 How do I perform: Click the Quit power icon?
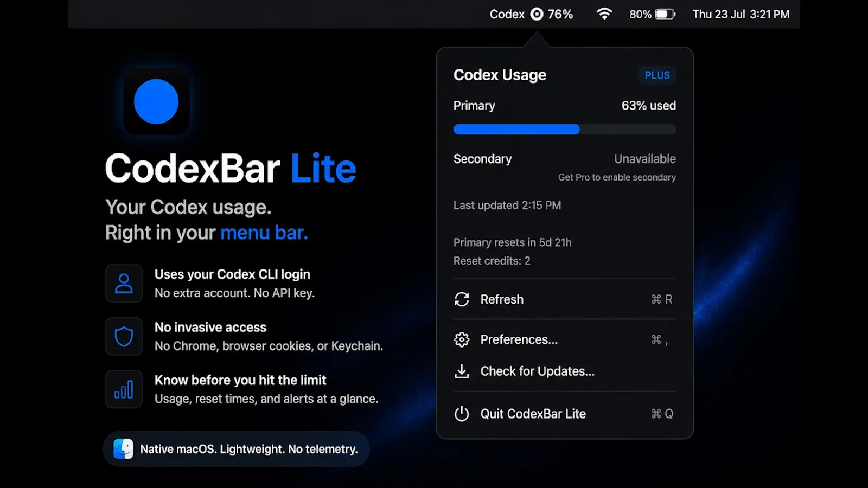click(462, 414)
